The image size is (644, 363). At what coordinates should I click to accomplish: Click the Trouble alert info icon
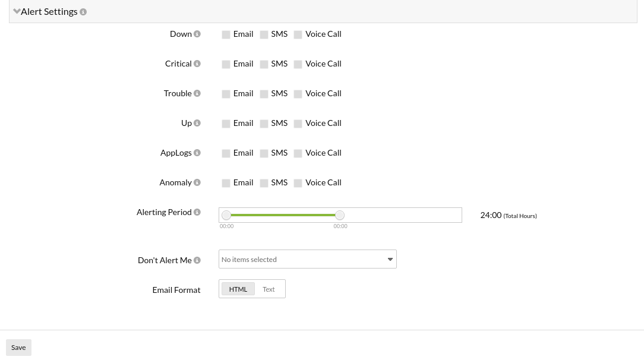[x=197, y=93]
